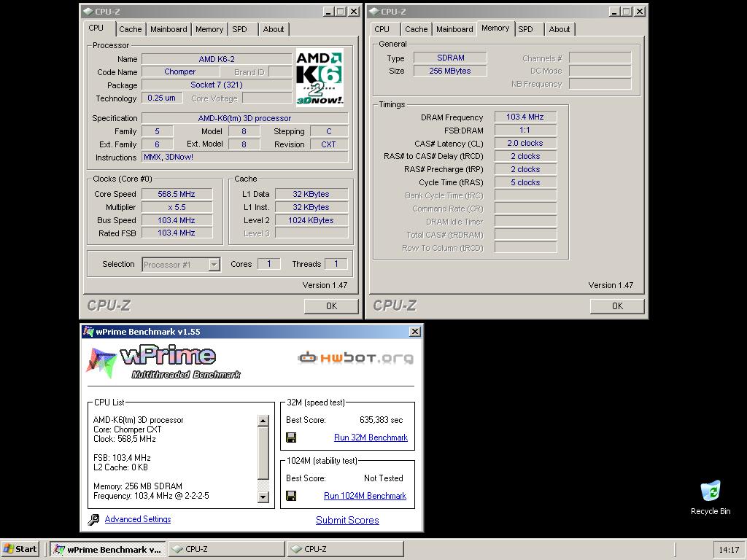The width and height of the screenshot is (747, 560).
Task: Activate the first CPU-Z taskbar button
Action: click(x=226, y=549)
